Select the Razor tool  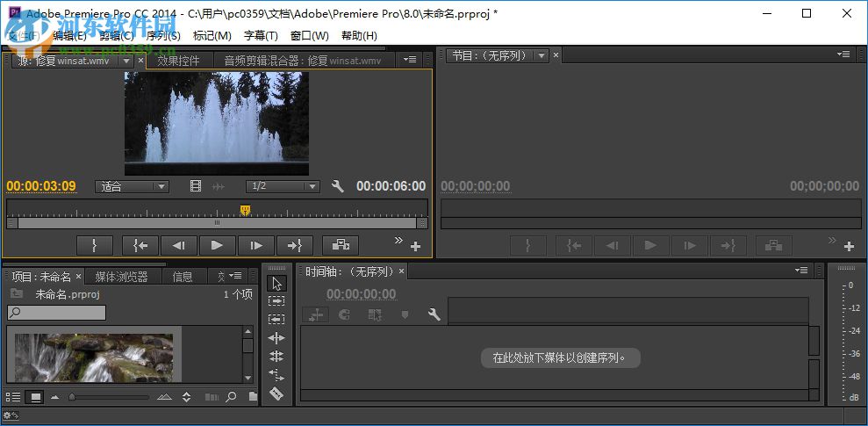point(276,394)
